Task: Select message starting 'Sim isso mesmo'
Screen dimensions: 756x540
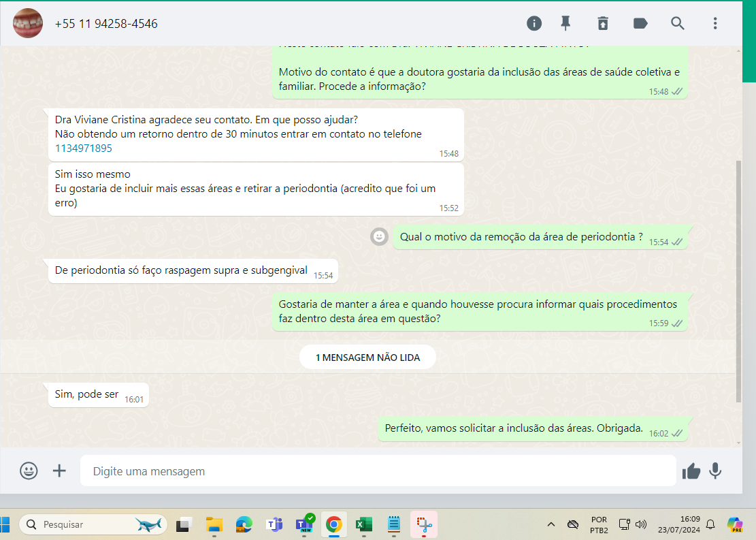Action: tap(256, 189)
